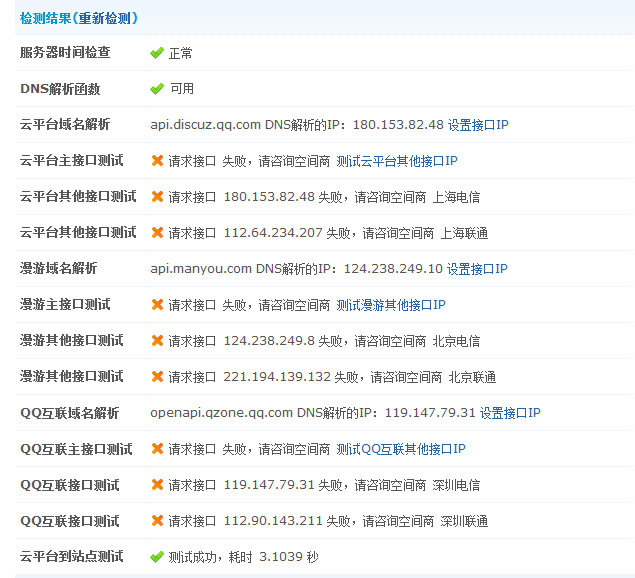Click the fail icon in 云平台主接口测试 row

(x=157, y=161)
